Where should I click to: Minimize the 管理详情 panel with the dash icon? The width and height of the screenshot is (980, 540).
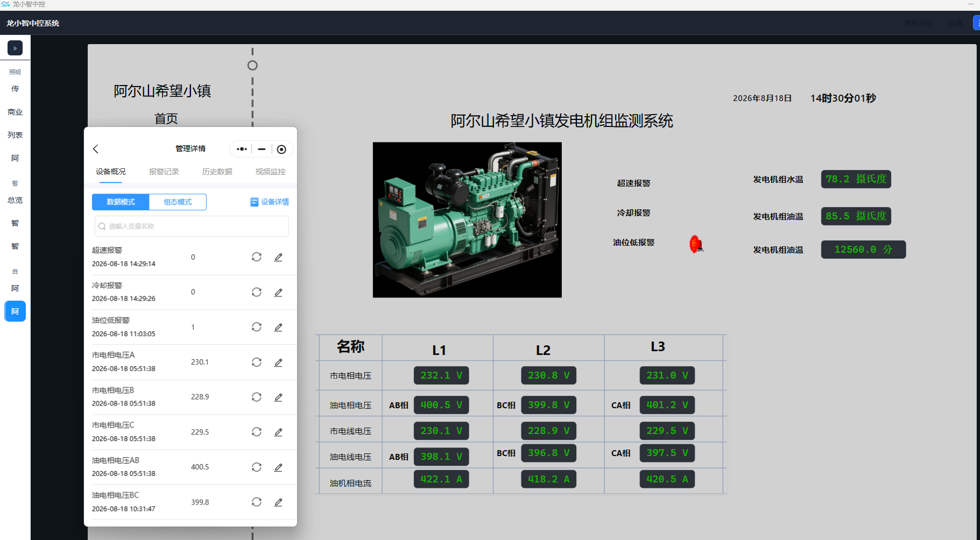tap(262, 149)
